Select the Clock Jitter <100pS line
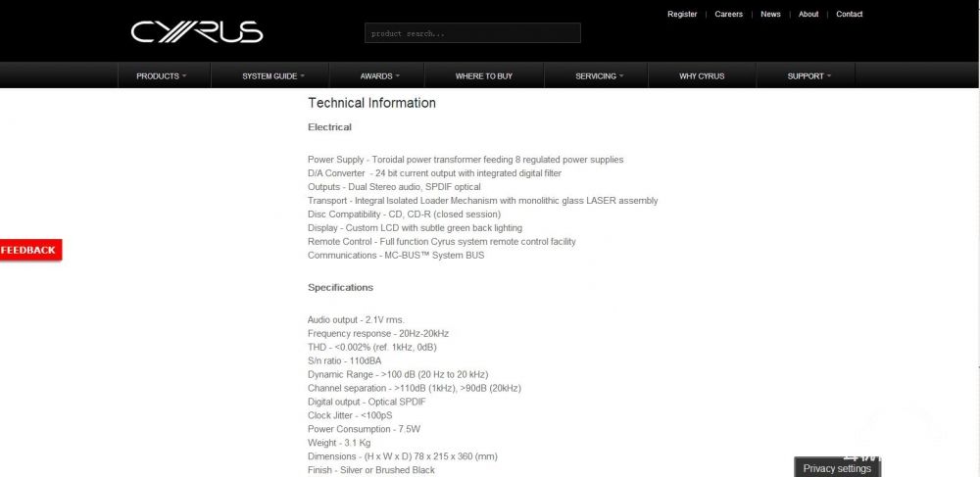980x477 pixels. [350, 416]
